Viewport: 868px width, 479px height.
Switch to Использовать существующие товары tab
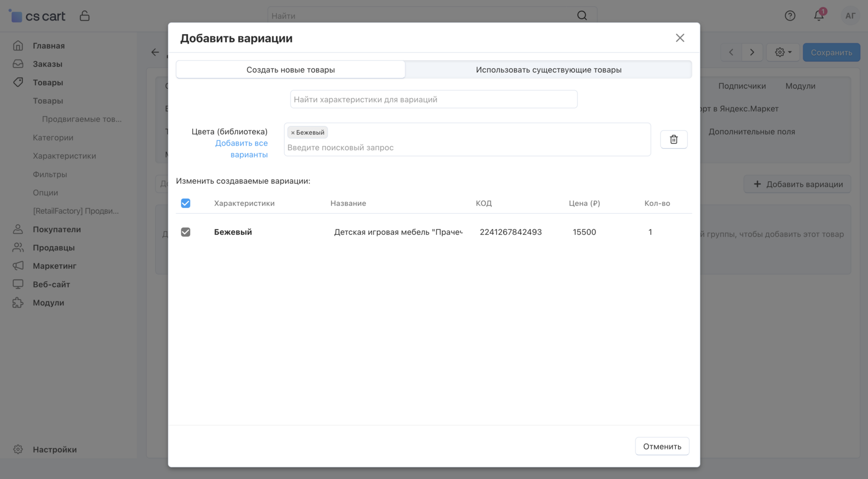(548, 70)
